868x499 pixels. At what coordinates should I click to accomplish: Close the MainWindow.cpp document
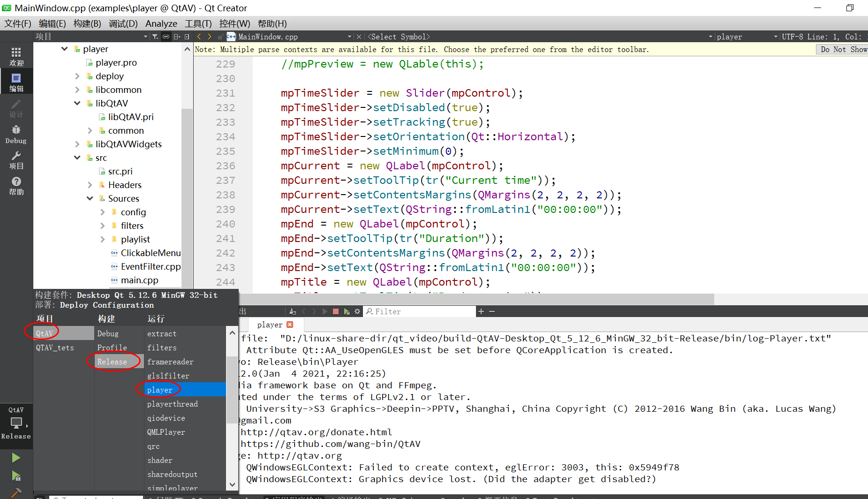coord(359,37)
